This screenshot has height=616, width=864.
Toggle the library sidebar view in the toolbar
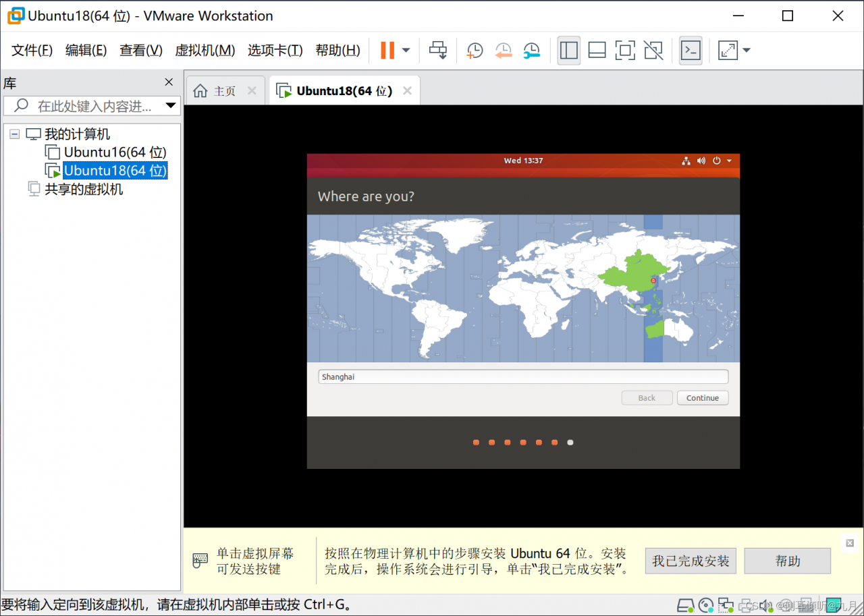(569, 51)
